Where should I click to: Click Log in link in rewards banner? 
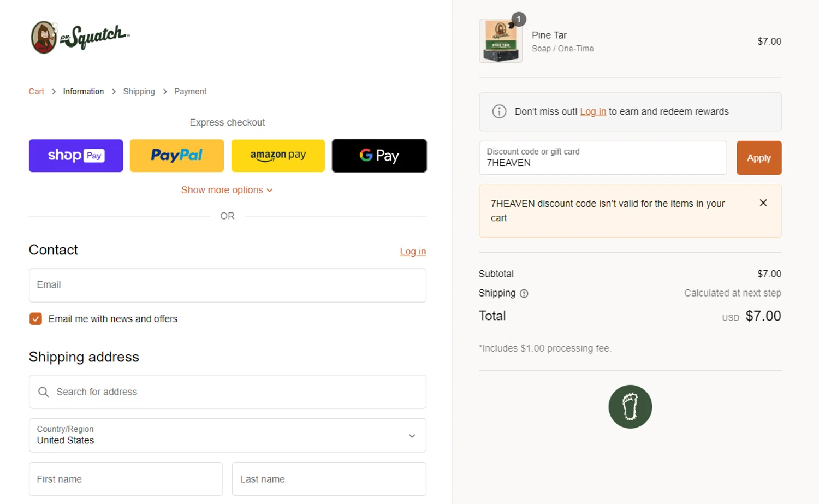593,111
